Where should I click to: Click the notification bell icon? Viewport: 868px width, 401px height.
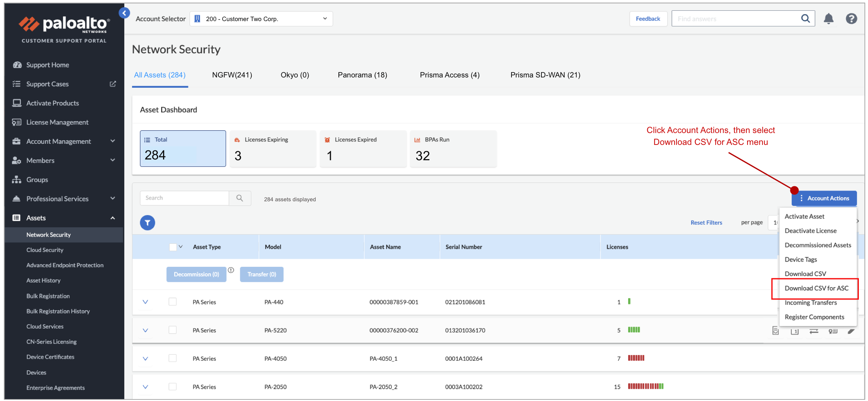(x=828, y=18)
